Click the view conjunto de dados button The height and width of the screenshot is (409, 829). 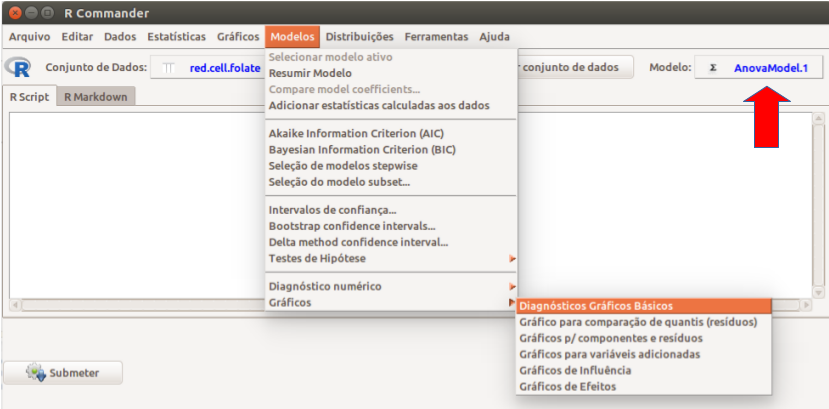pos(575,68)
